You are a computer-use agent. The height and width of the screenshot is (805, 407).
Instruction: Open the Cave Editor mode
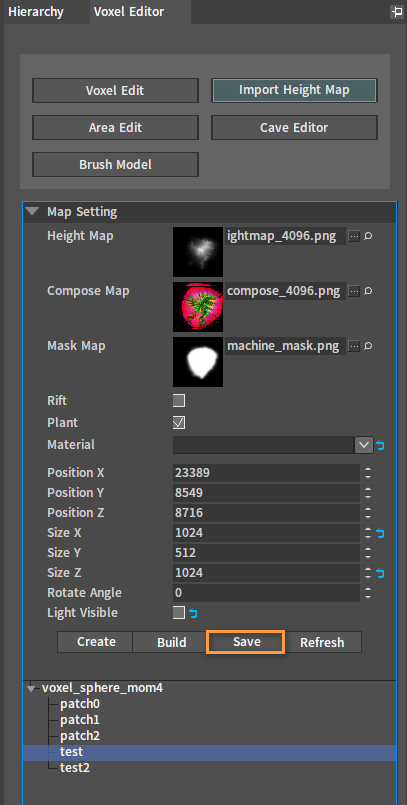coord(294,127)
